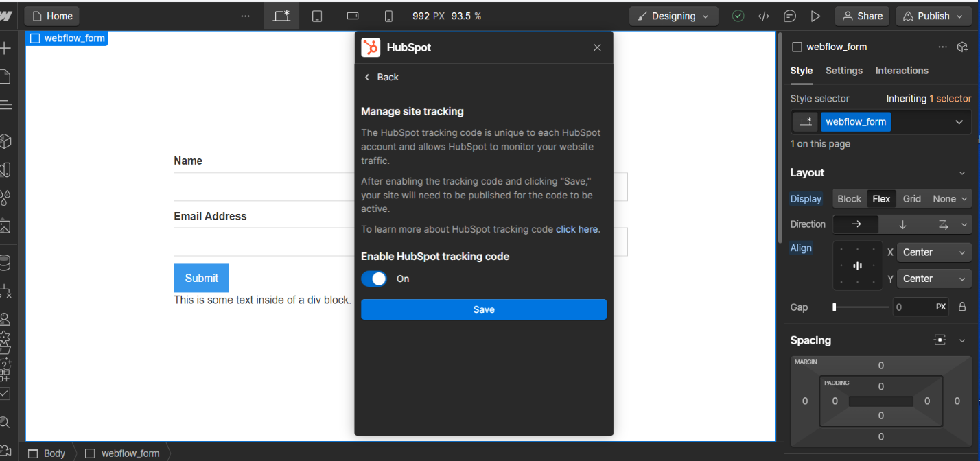
Task: Select the desktop base breakpoint
Action: [281, 16]
